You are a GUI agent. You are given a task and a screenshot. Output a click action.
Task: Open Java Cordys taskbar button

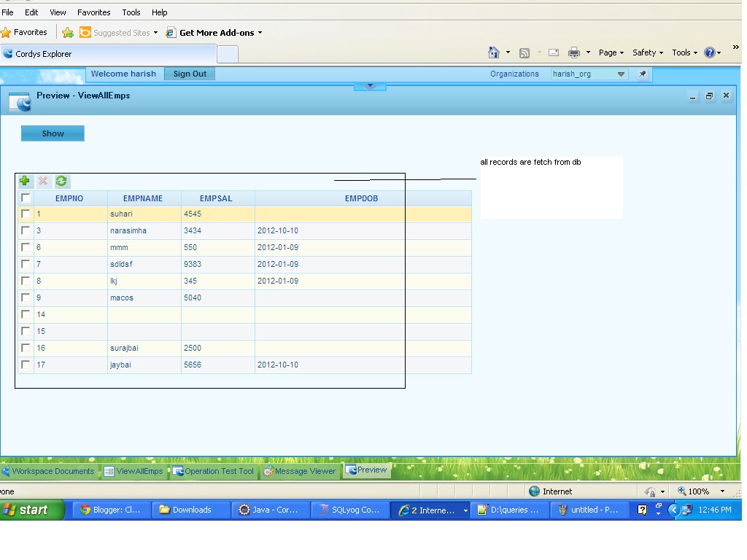point(271,510)
